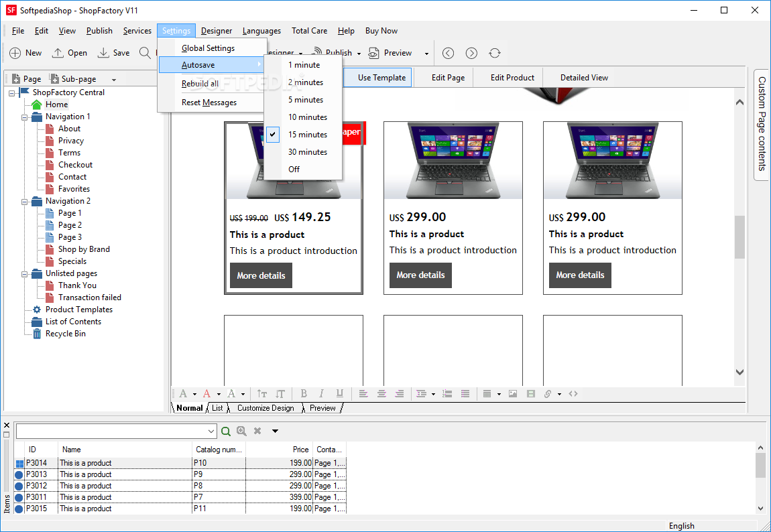Click the zoom-plus search icon in Items panel
Viewport: 771px width, 532px height.
pyautogui.click(x=241, y=431)
